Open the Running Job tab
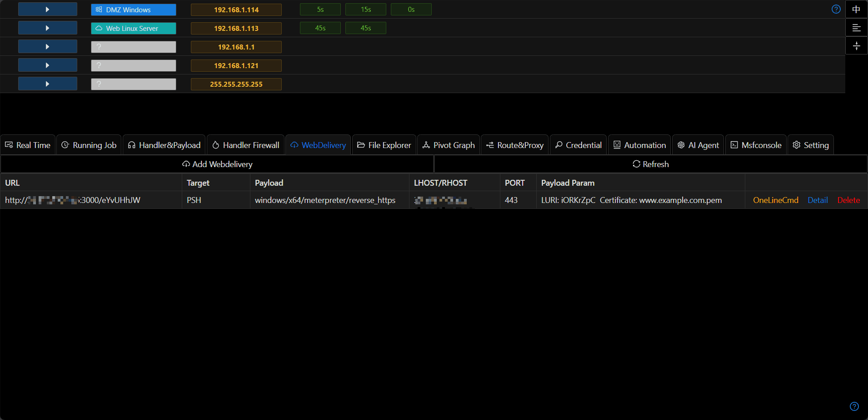The width and height of the screenshot is (868, 420). pyautogui.click(x=89, y=145)
